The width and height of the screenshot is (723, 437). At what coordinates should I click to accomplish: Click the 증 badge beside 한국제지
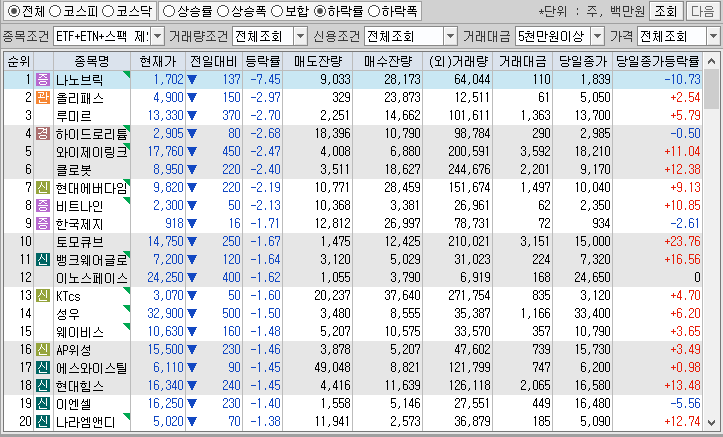pos(43,223)
